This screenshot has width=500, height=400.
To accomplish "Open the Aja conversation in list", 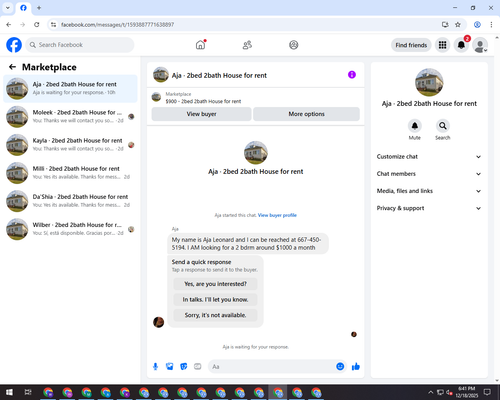I will [x=70, y=88].
